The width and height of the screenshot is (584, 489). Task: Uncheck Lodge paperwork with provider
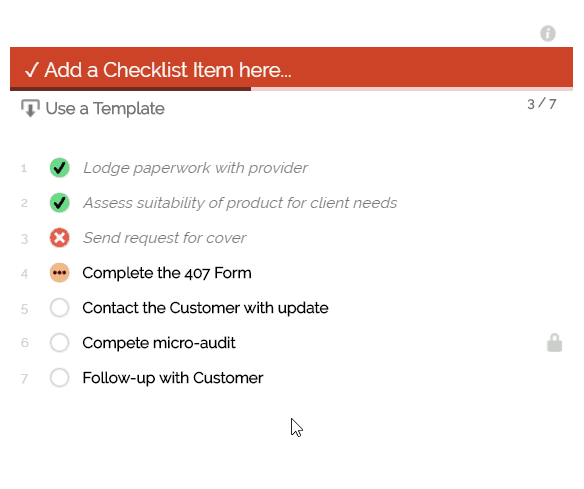60,168
